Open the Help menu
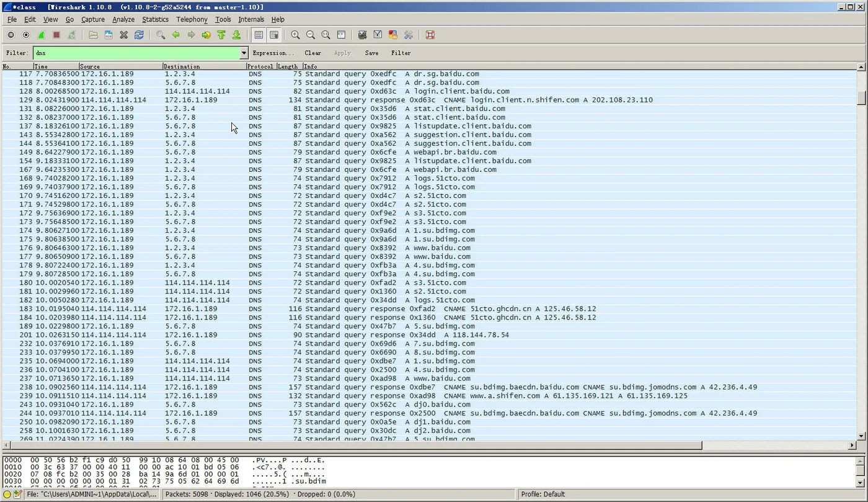Viewport: 868px width, 502px height. 278,19
